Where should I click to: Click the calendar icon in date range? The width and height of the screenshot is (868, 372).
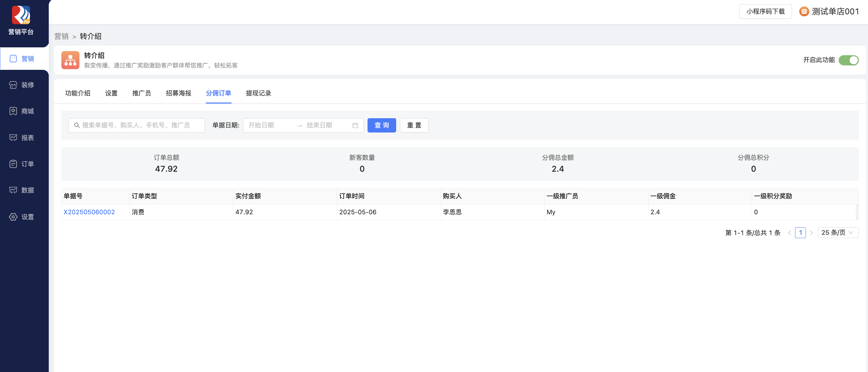355,125
